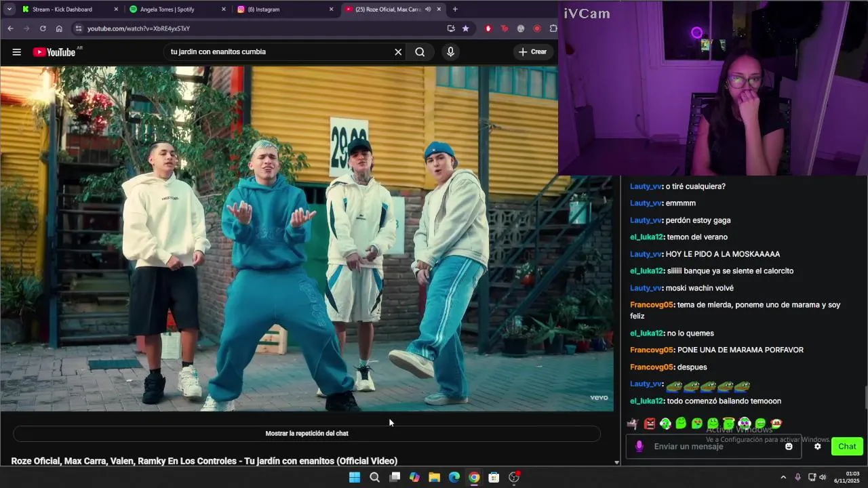Open the gray round extension icon
The image size is (868, 488).
coord(521,28)
